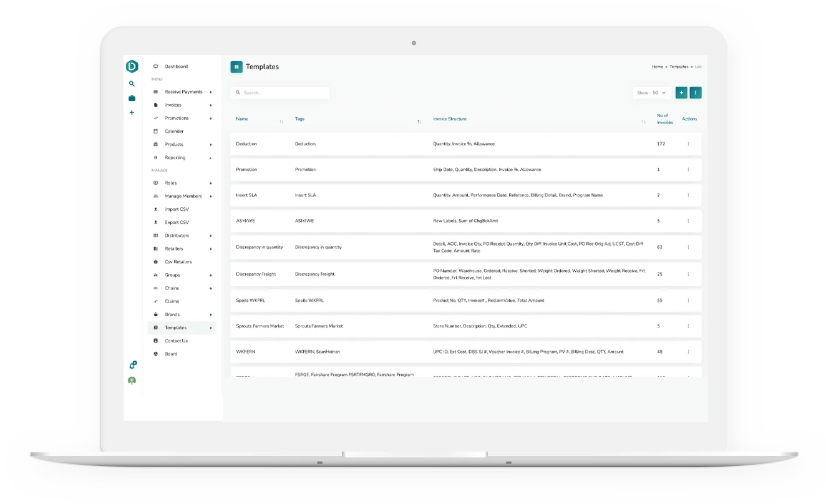Click 'Row Labels, Sum of ChgBckAmt' cell
This screenshot has width=826, height=504.
[465, 221]
